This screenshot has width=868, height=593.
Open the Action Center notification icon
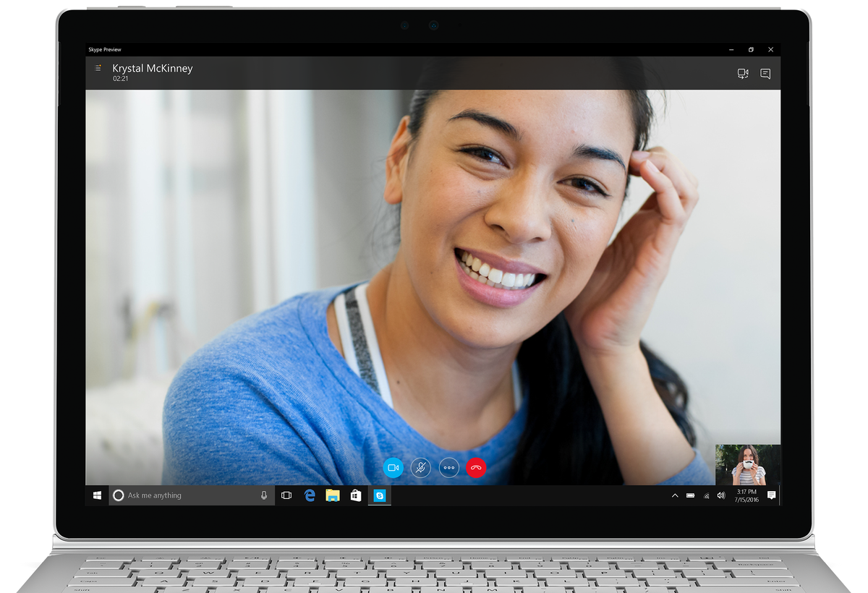coord(772,495)
